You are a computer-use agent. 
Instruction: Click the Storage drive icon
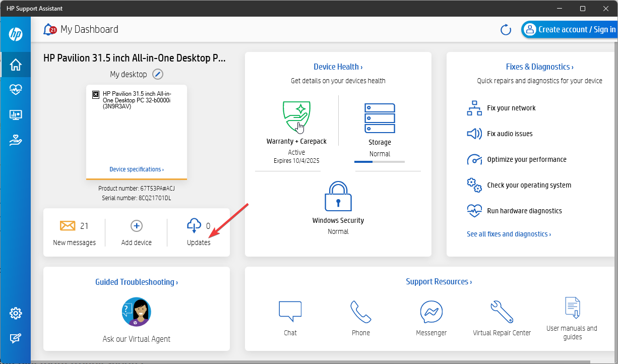(x=380, y=118)
